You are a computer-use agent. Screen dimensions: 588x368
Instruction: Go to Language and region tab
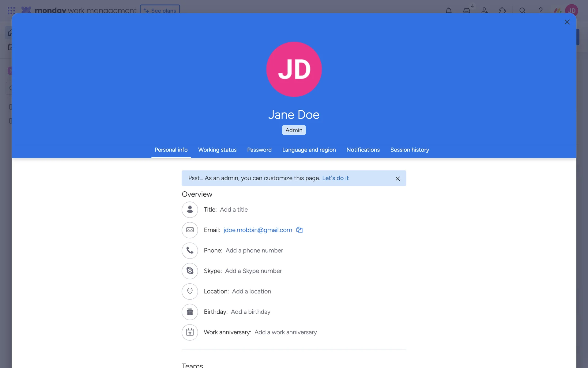pos(309,150)
